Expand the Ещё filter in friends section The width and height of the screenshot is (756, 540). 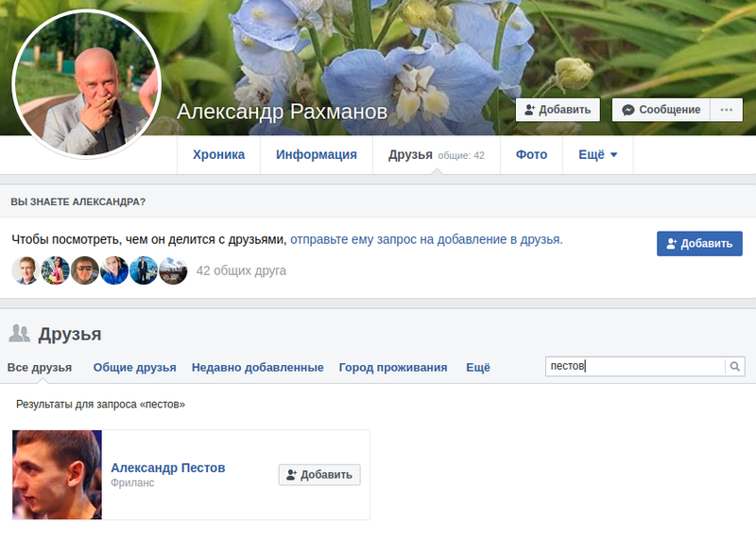[x=478, y=368]
